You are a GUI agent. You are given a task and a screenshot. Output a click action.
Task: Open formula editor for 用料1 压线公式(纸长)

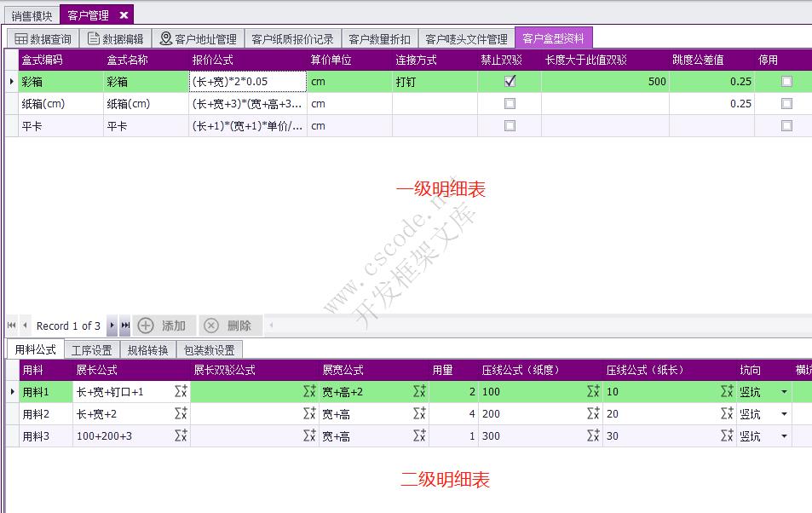click(x=727, y=392)
